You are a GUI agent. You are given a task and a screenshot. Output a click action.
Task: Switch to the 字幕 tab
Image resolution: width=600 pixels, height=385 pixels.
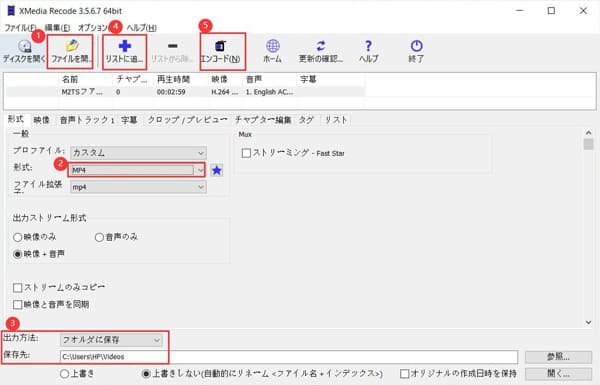pyautogui.click(x=129, y=120)
